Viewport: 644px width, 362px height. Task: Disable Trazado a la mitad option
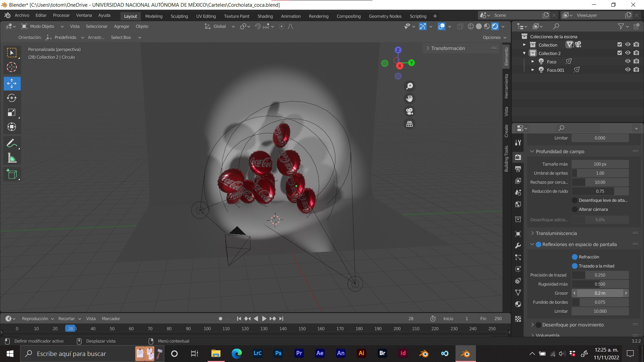tap(575, 266)
